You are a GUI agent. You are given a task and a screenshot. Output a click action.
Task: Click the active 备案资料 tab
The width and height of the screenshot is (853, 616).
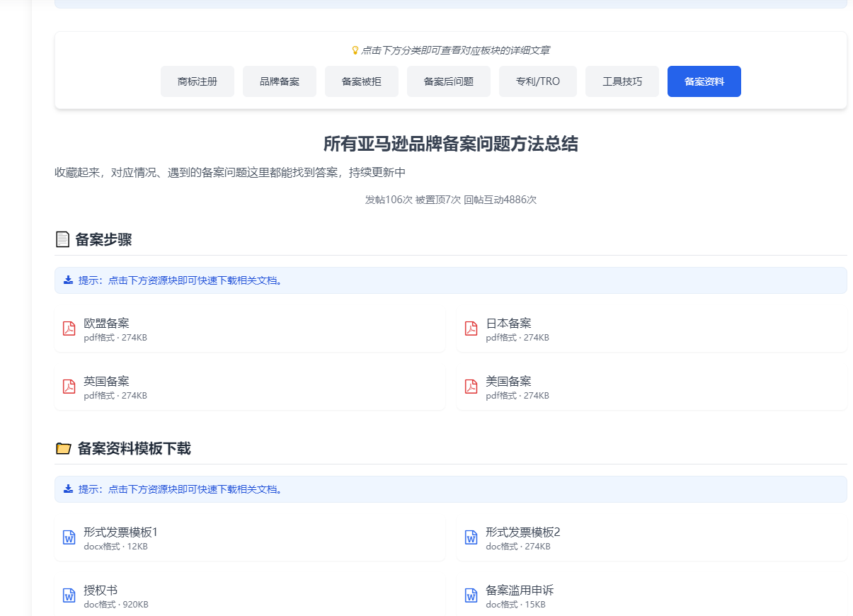(x=704, y=81)
